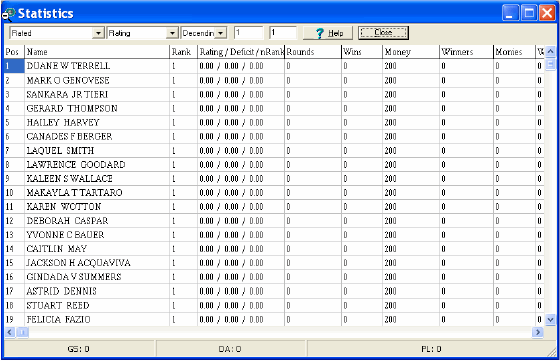Open the Rated filter dropdown

[98, 33]
